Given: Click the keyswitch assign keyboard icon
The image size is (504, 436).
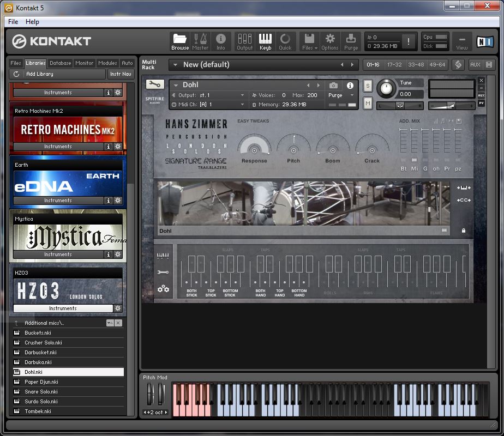Looking at the screenshot, I should 464,188.
